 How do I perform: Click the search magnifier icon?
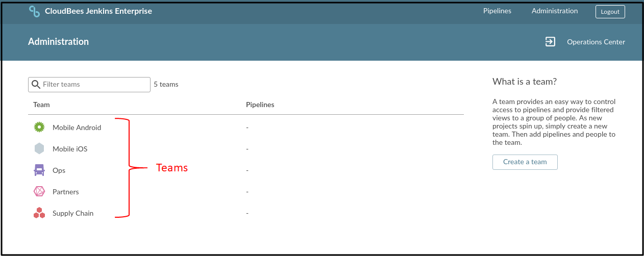(x=36, y=85)
